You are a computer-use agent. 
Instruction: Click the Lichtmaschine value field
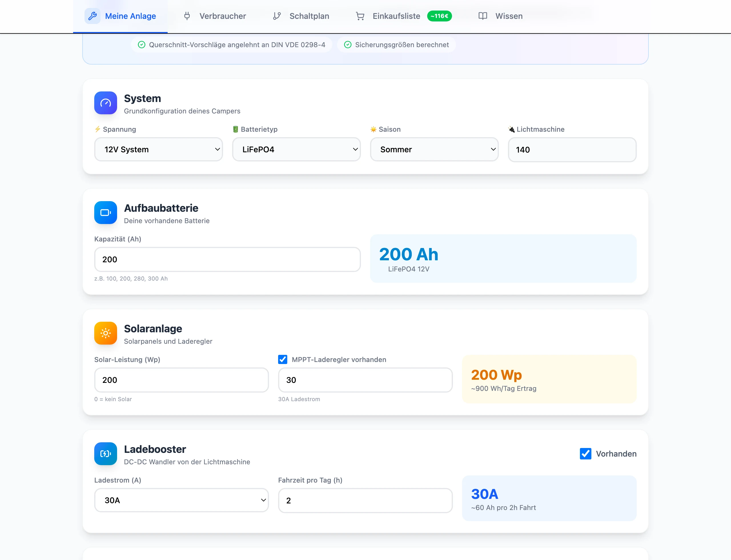tap(572, 150)
